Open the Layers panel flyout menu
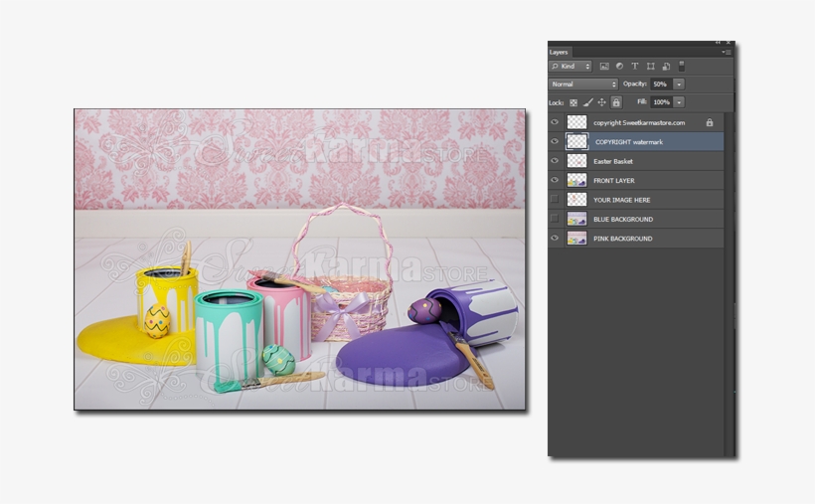Image resolution: width=815 pixels, height=504 pixels. point(727,52)
